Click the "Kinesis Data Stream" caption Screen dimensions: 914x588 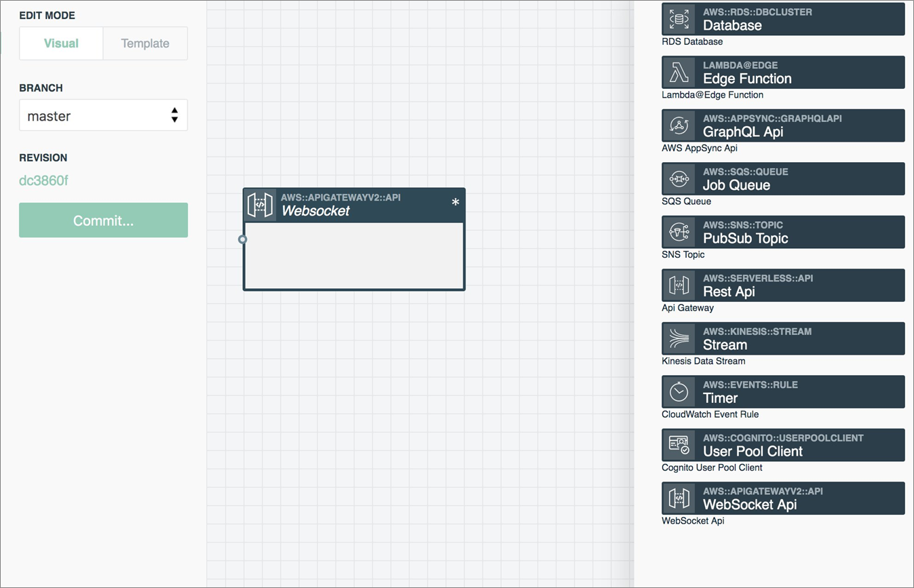pyautogui.click(x=704, y=361)
